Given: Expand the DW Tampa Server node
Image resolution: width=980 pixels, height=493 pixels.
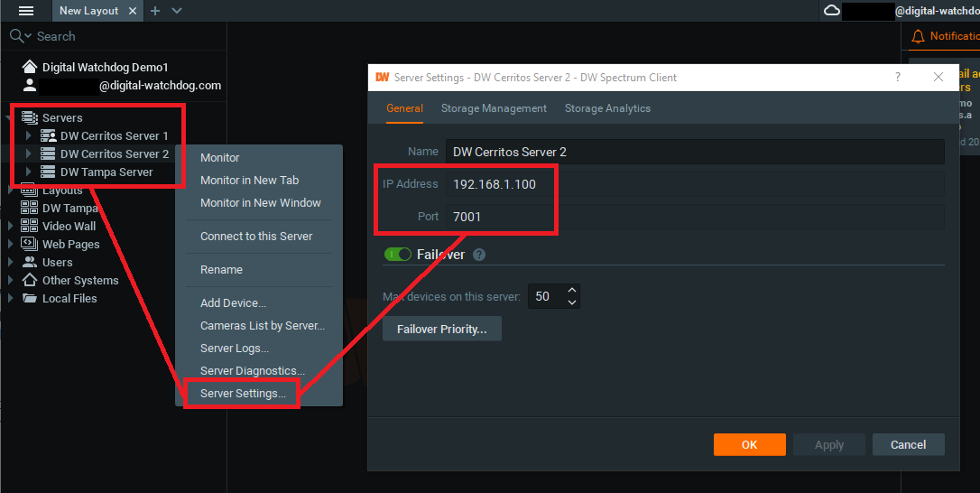Looking at the screenshot, I should click(28, 172).
